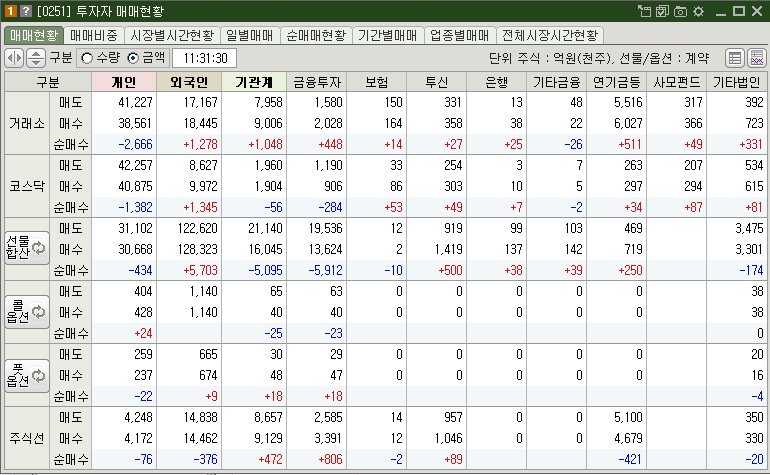Viewport: 770px width, 475px height.
Task: Switch to chart view icon
Action: point(757,58)
